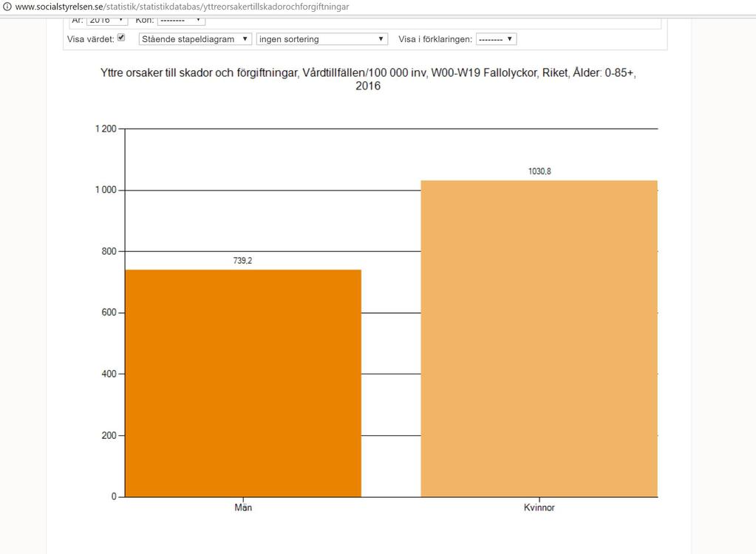The height and width of the screenshot is (554, 756).
Task: Click the chart title 'Yttre orsaker till skador'
Action: [x=368, y=79]
